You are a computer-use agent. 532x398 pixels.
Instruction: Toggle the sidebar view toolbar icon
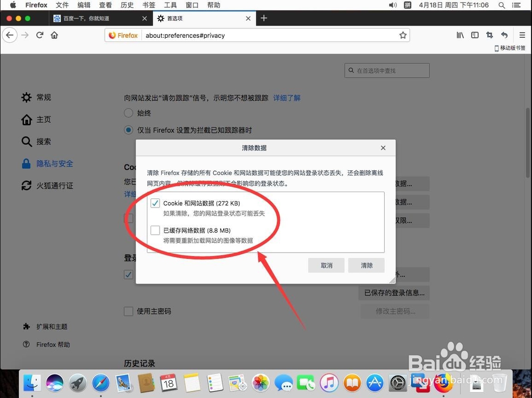(x=475, y=35)
